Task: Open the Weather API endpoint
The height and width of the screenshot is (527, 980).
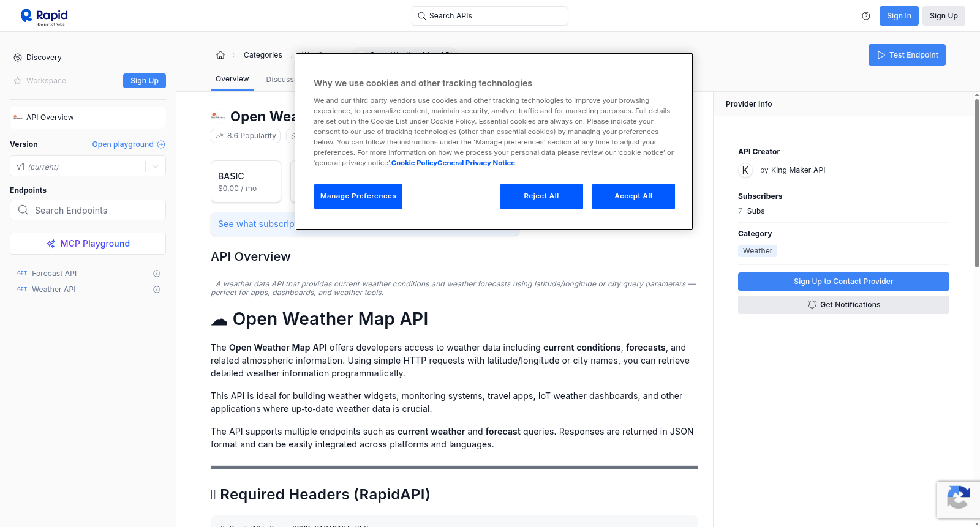Action: click(54, 290)
